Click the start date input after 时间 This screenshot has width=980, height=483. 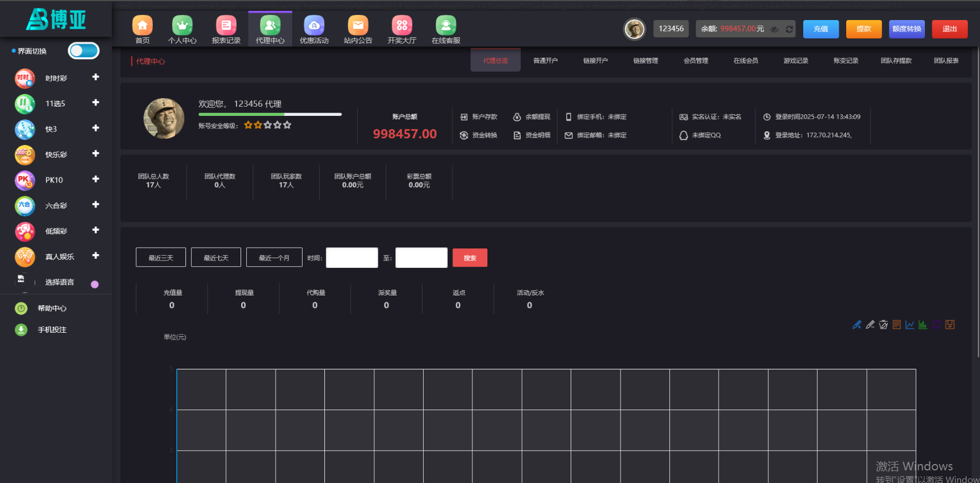352,258
